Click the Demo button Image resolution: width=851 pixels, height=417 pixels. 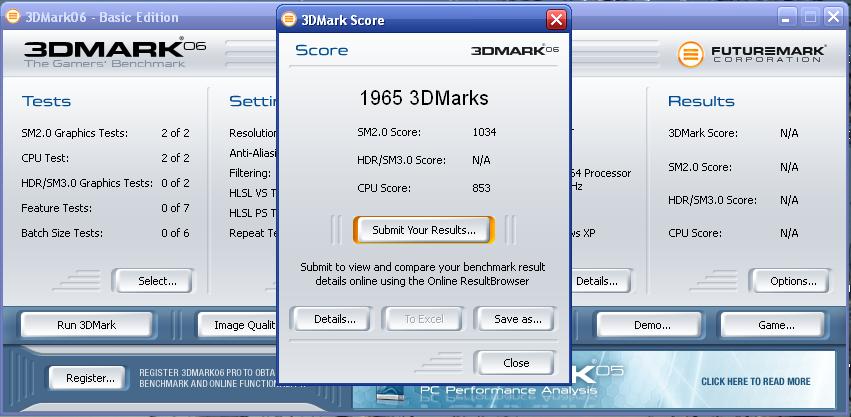coord(652,325)
